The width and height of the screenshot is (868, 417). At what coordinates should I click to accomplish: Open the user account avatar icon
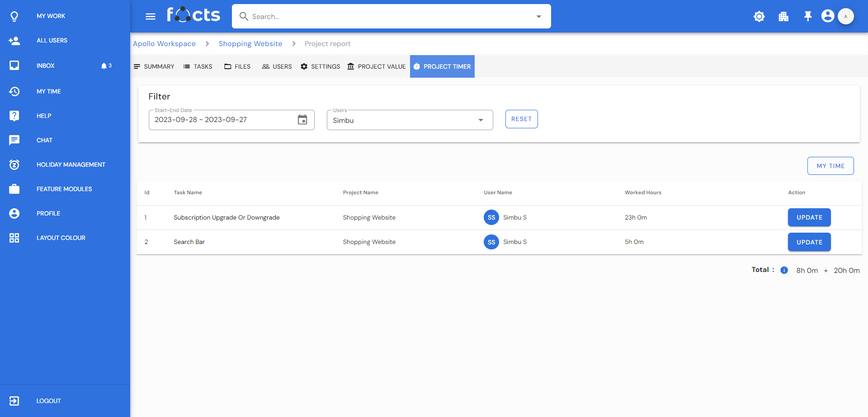828,16
